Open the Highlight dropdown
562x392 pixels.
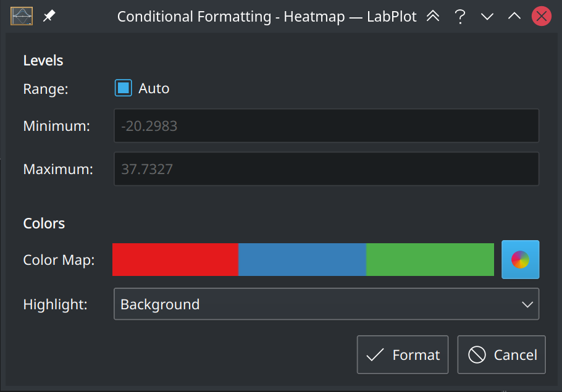[326, 304]
